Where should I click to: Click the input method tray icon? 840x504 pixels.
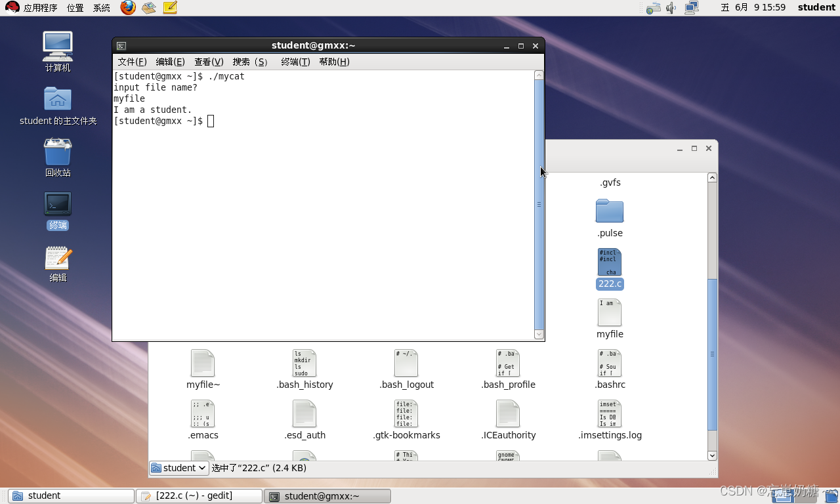(653, 8)
